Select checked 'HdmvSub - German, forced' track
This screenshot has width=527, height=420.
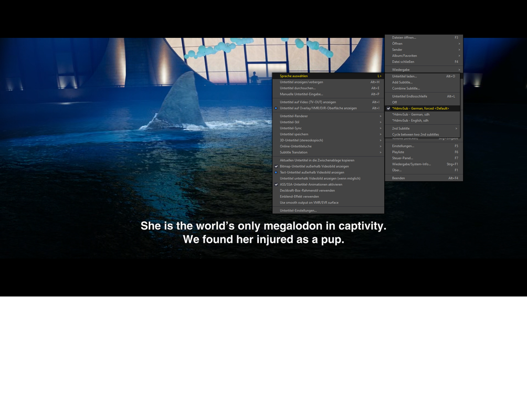point(422,108)
